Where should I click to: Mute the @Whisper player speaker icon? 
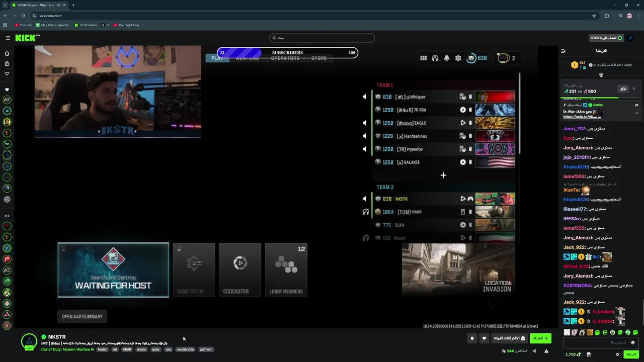(x=365, y=97)
